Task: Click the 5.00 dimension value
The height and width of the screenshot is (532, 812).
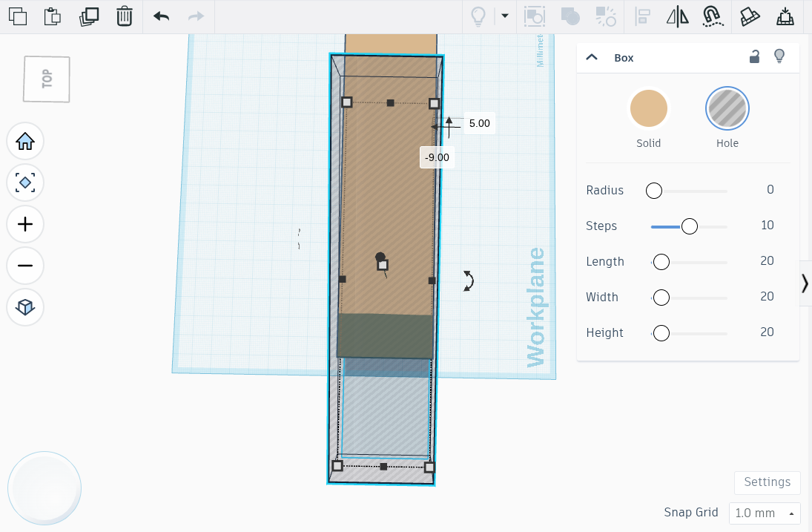Action: [x=479, y=123]
